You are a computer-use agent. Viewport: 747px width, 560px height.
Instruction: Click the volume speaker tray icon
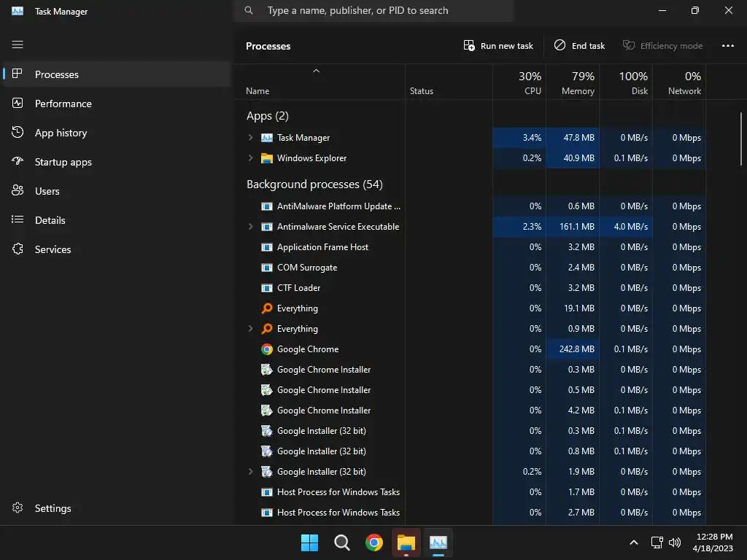pyautogui.click(x=675, y=542)
